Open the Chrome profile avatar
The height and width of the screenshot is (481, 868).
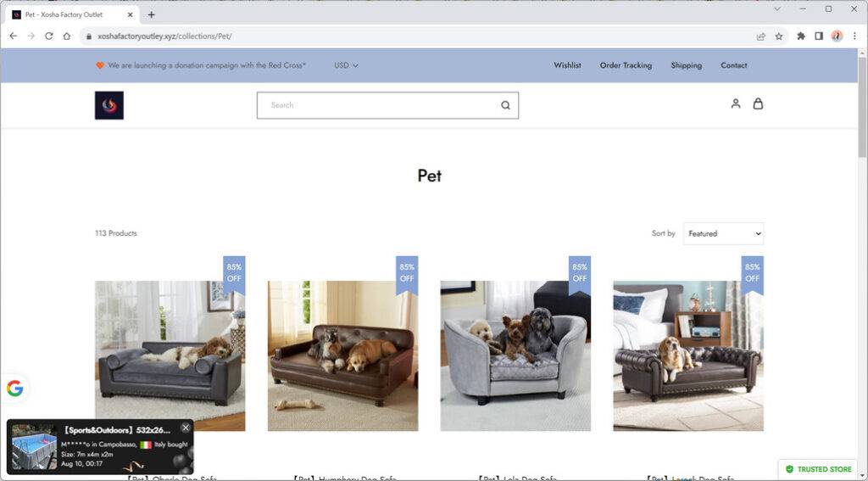(x=837, y=36)
